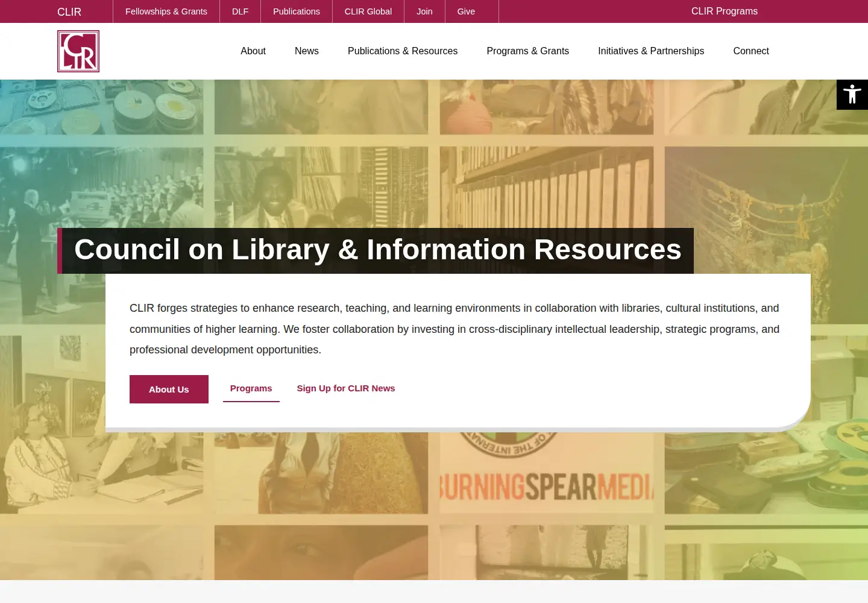The image size is (868, 603).
Task: Open the CLIR link in top bar
Action: (x=69, y=11)
